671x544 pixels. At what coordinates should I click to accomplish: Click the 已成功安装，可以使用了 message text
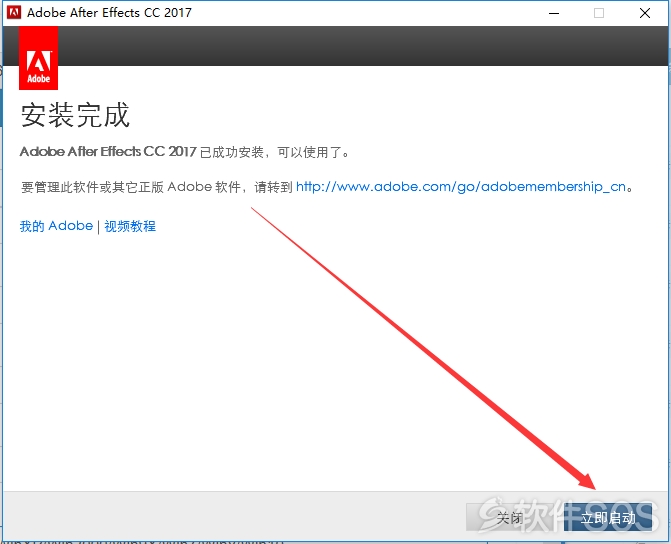tap(274, 152)
